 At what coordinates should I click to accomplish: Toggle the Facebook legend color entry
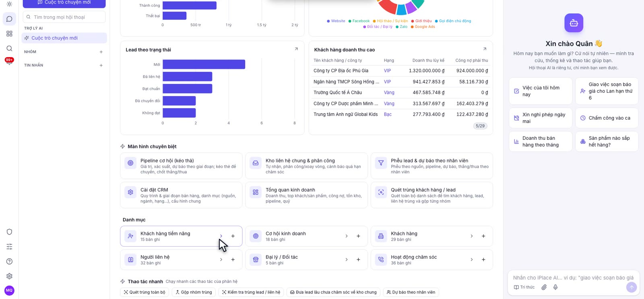359,21
